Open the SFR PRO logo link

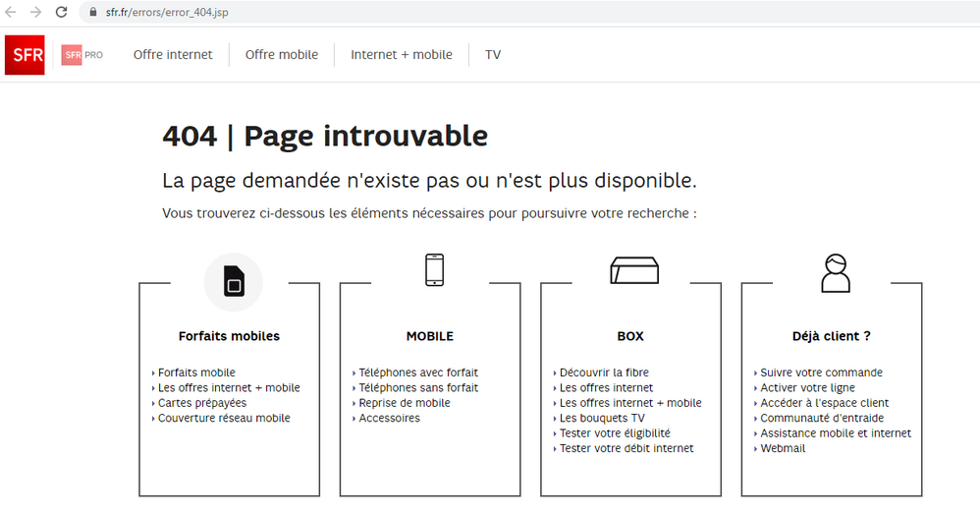82,55
